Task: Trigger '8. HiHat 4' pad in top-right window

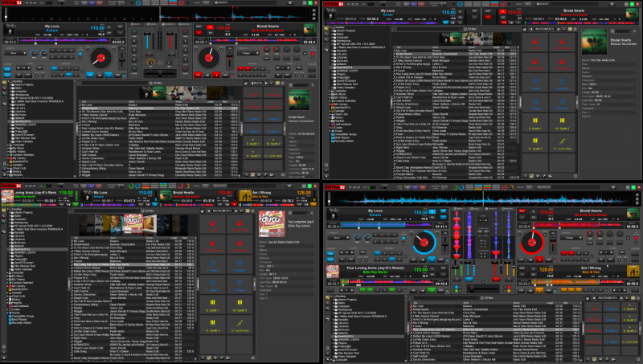Action: 562,104
